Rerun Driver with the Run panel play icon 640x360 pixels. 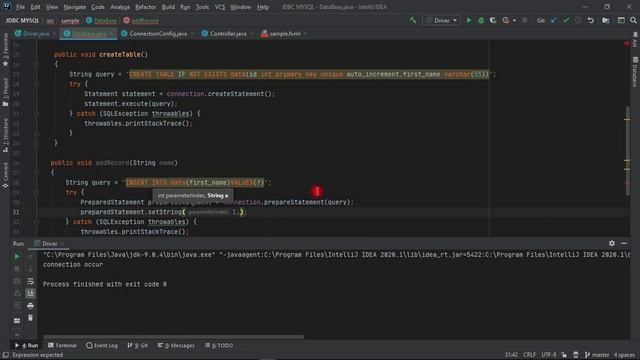17,257
